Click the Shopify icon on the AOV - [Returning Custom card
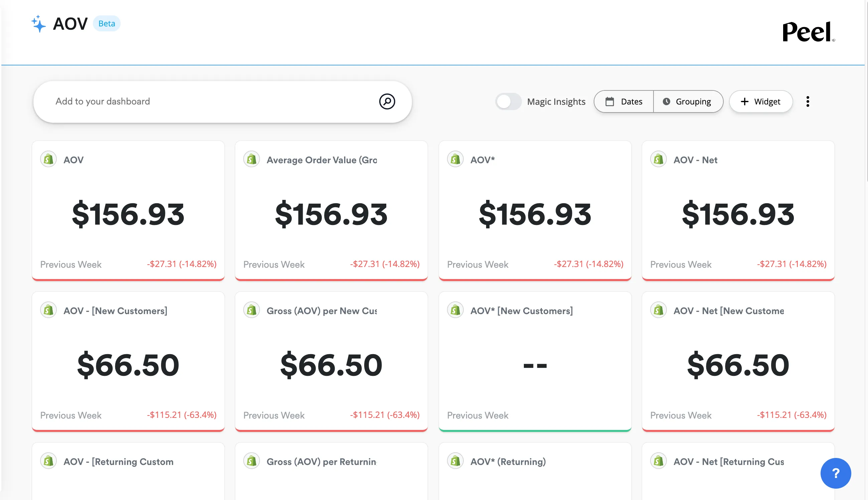Image resolution: width=868 pixels, height=500 pixels. click(x=48, y=461)
